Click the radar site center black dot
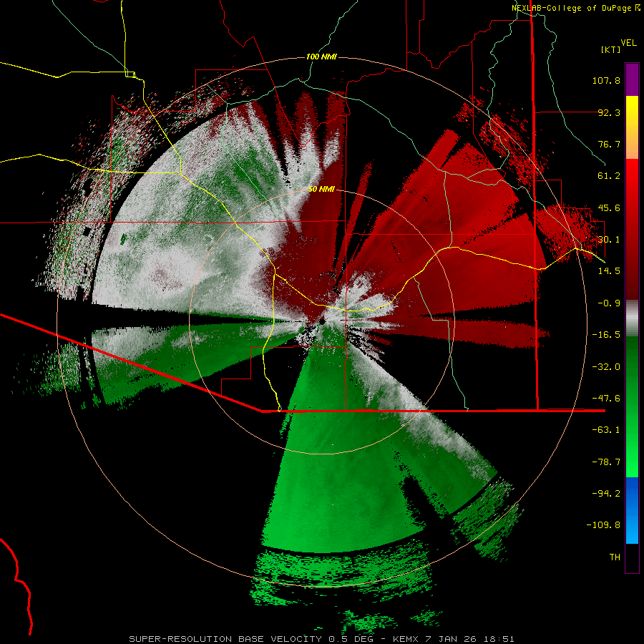The height and width of the screenshot is (644, 644). (x=322, y=321)
